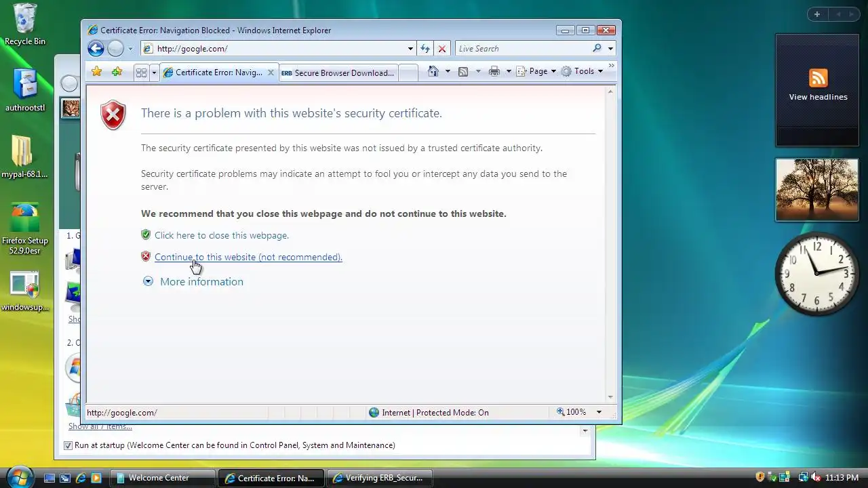The width and height of the screenshot is (868, 488).
Task: Click the 100% zoom level button
Action: point(571,412)
